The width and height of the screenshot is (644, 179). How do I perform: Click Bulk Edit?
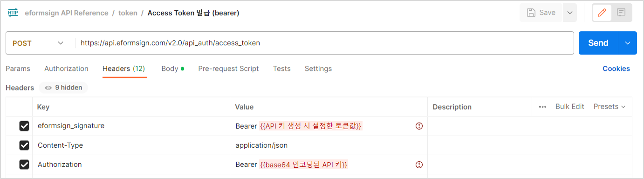tap(569, 107)
